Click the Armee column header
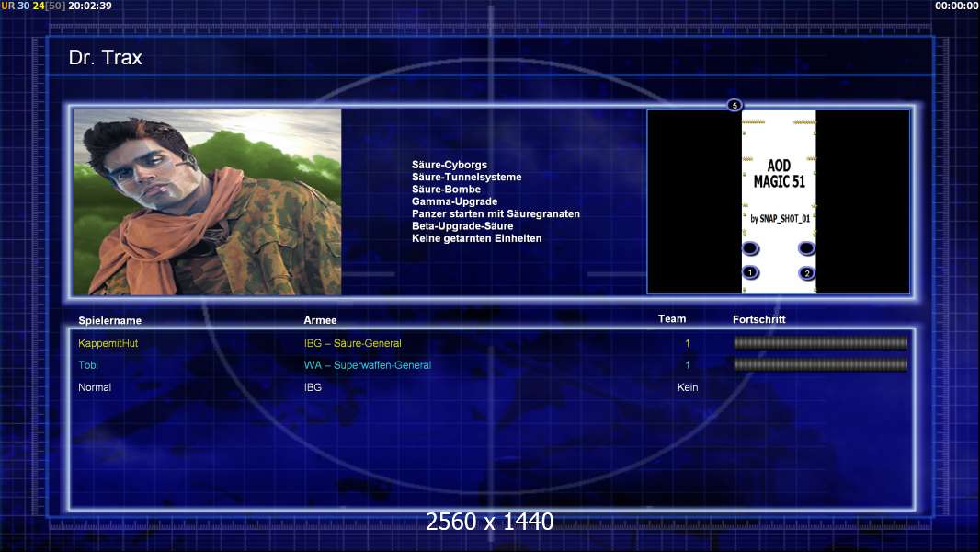Image resolution: width=980 pixels, height=552 pixels. 320,320
